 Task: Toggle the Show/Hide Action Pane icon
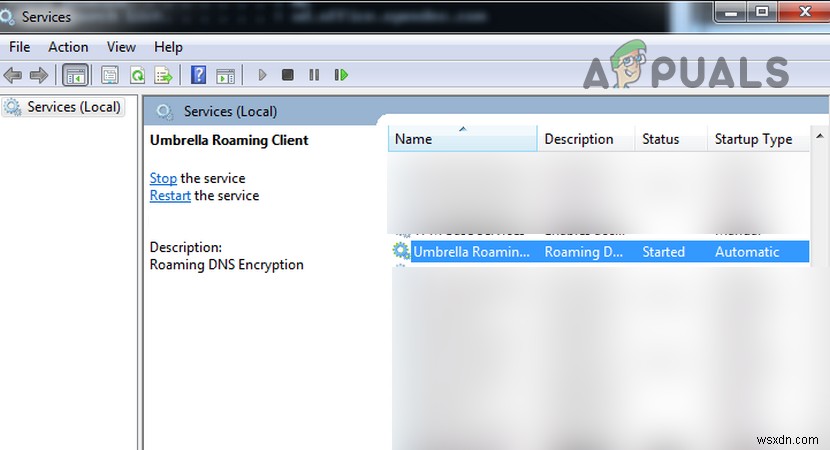pos(225,76)
